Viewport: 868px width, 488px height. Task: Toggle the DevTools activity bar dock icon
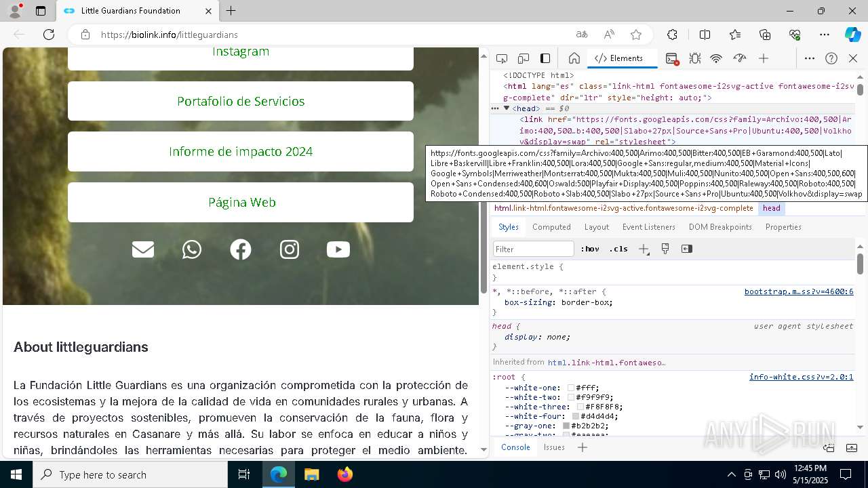pyautogui.click(x=545, y=58)
